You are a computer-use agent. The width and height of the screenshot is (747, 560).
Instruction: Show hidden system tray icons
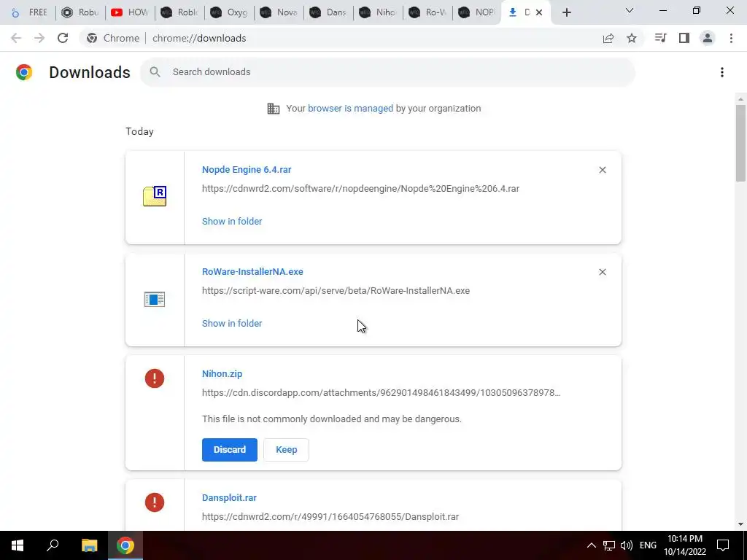tap(591, 545)
